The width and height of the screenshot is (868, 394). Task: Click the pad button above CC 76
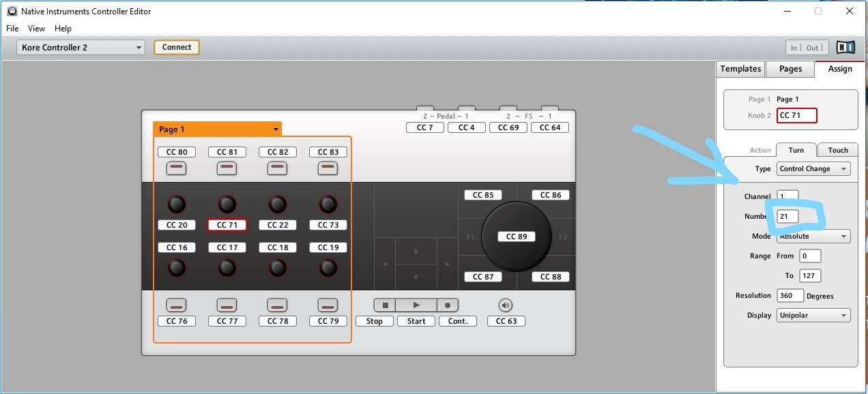(177, 305)
